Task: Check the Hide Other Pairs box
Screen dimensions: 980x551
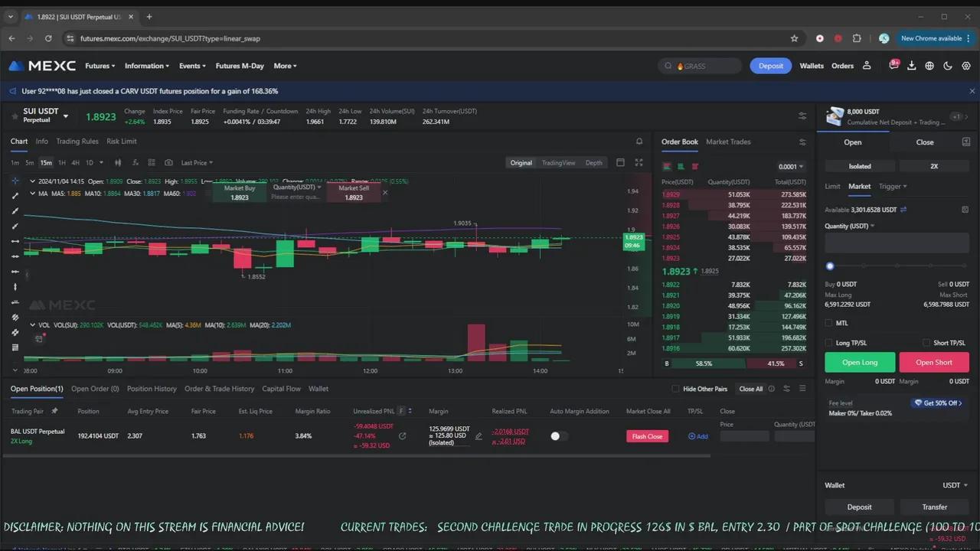Action: [x=675, y=389]
